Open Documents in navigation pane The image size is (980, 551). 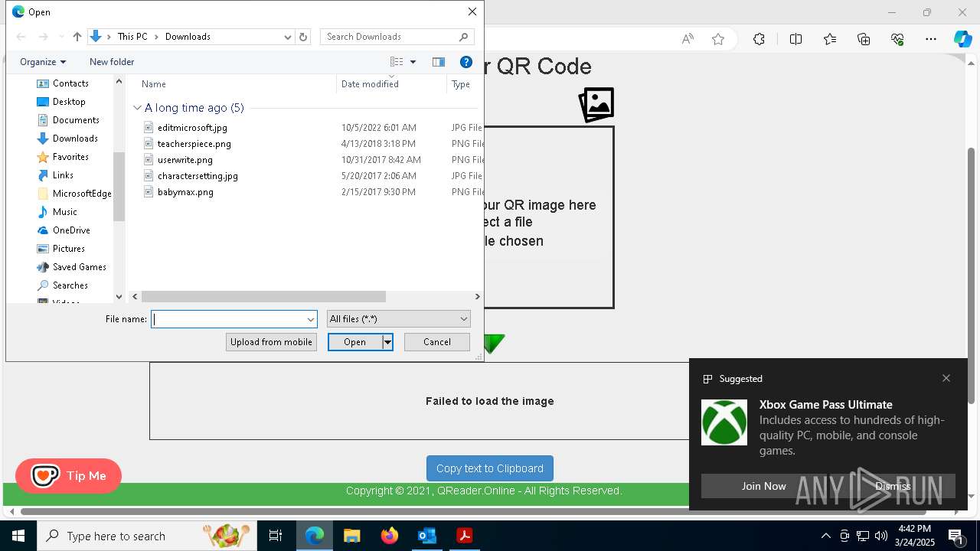coord(76,120)
